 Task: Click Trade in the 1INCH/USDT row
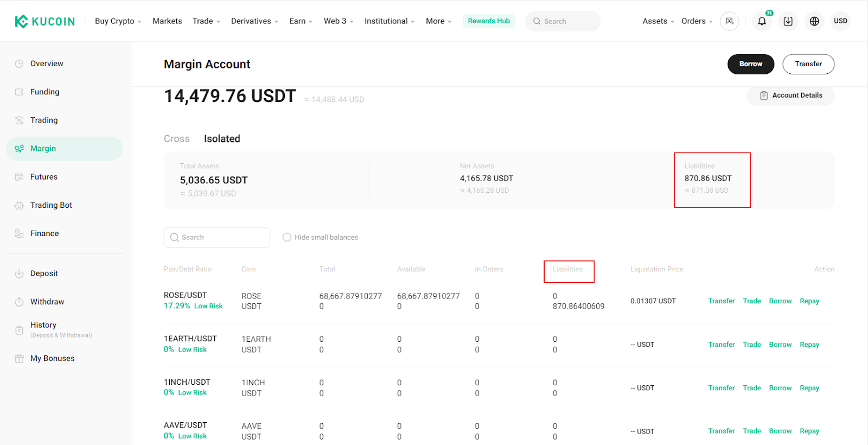752,388
